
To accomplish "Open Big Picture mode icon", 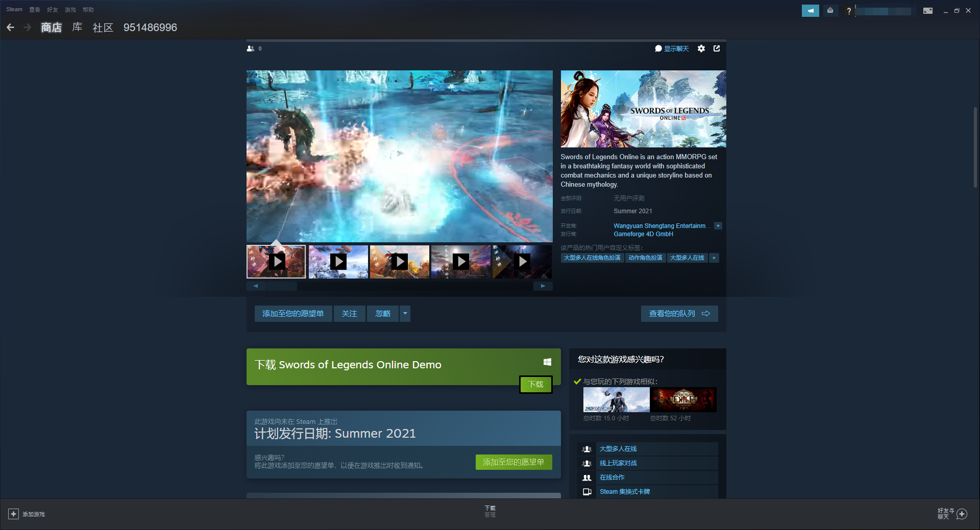I will 928,11.
